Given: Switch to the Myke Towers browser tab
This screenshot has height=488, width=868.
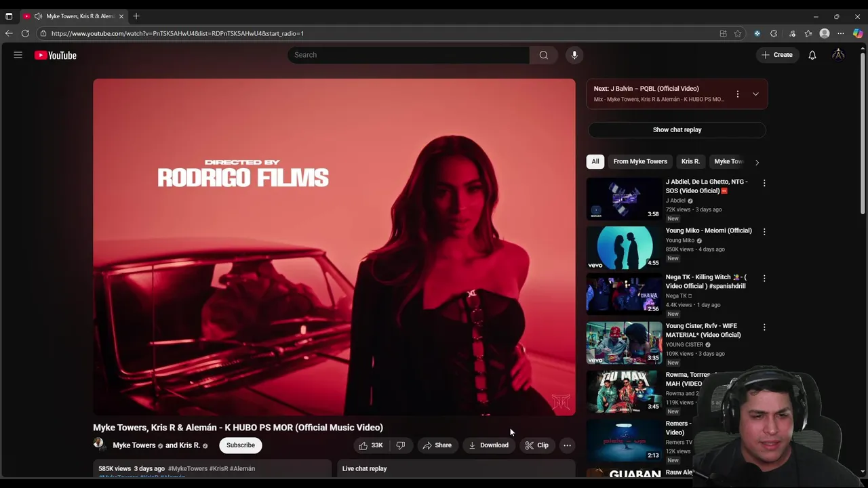Looking at the screenshot, I should (75, 16).
